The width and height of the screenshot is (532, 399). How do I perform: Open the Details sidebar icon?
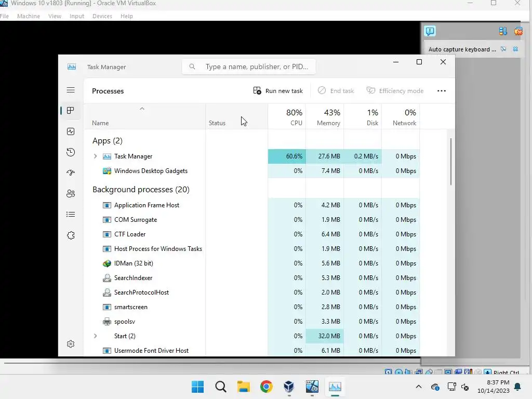pyautogui.click(x=71, y=215)
